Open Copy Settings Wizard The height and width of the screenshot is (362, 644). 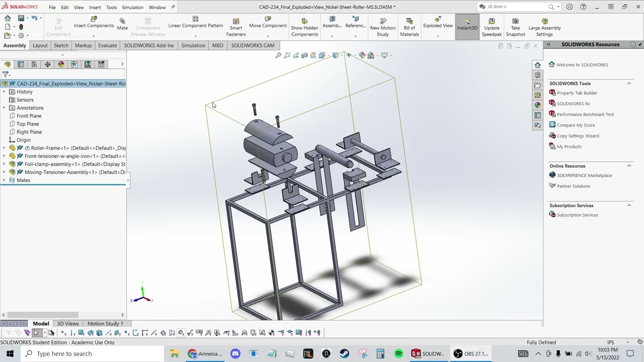(578, 136)
